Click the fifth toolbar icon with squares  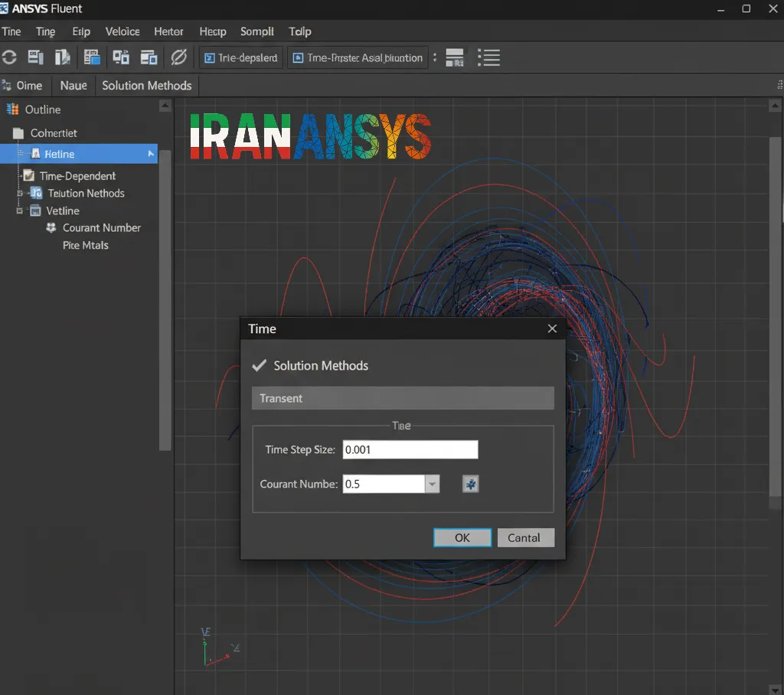pyautogui.click(x=120, y=57)
